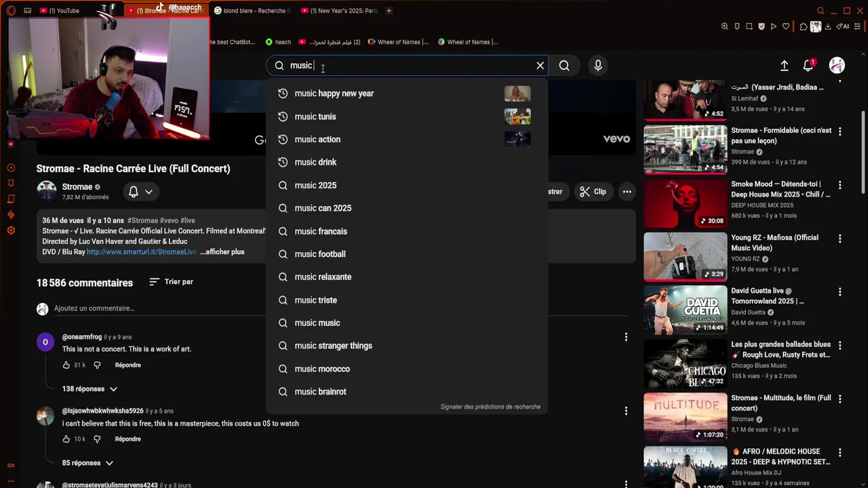Start voice search with microphone
Viewport: 868px width, 488px height.
[x=598, y=66]
